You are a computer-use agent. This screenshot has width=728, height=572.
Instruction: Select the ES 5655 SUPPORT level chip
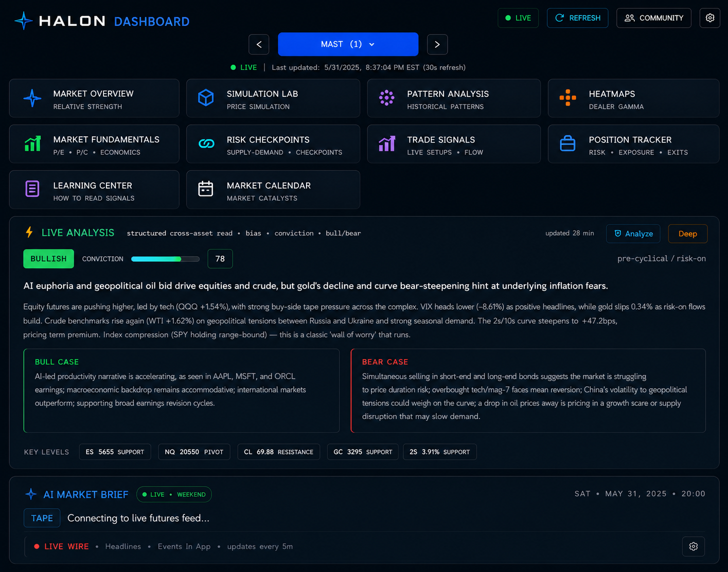(x=115, y=452)
